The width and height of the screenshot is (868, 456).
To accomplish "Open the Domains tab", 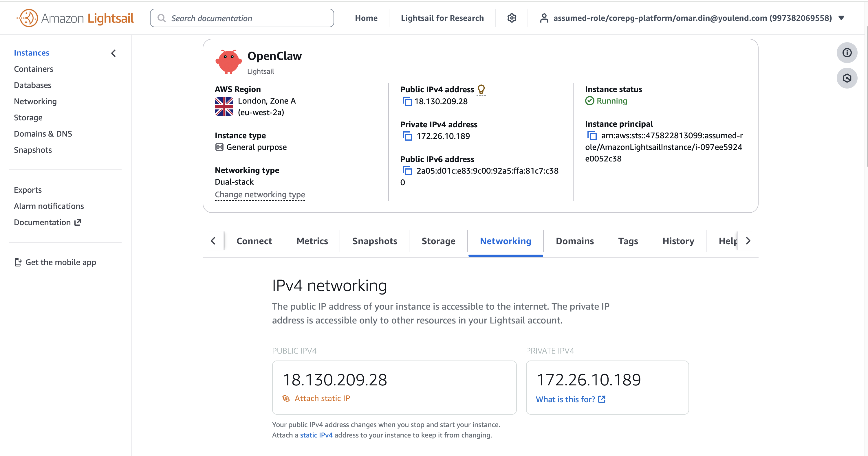I will tap(574, 241).
